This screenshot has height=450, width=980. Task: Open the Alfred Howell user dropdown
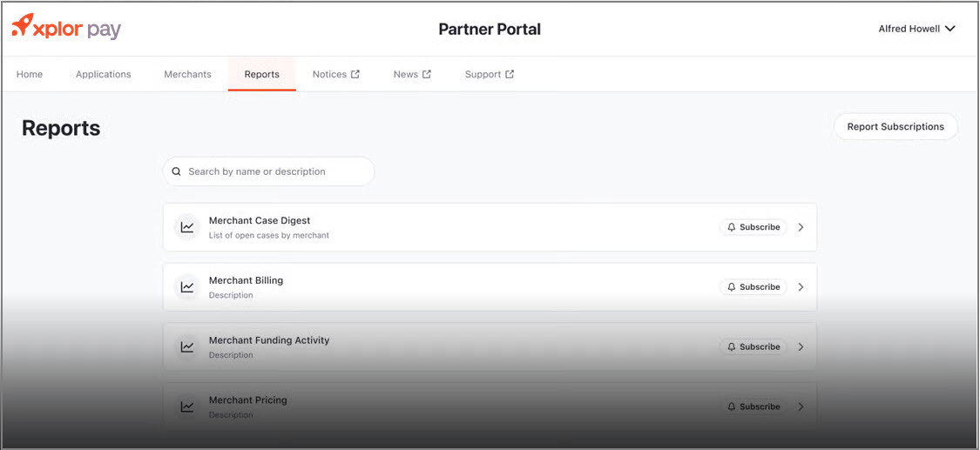click(916, 29)
